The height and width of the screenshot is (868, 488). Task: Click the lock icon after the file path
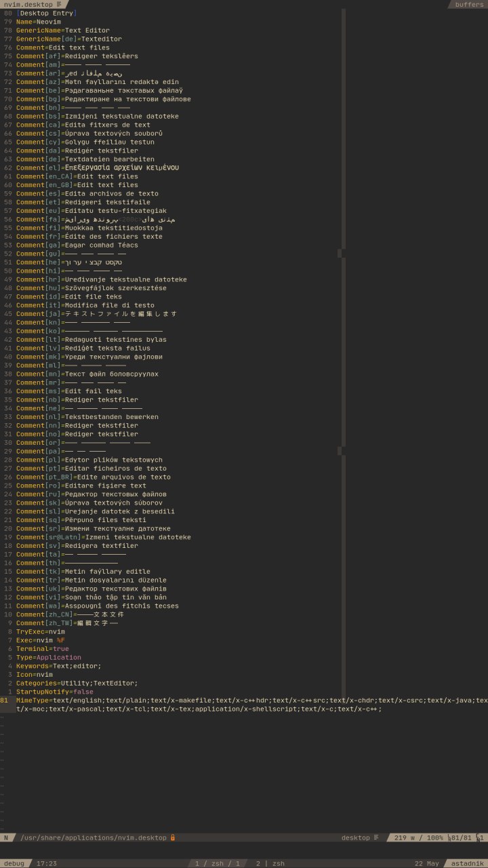[173, 837]
